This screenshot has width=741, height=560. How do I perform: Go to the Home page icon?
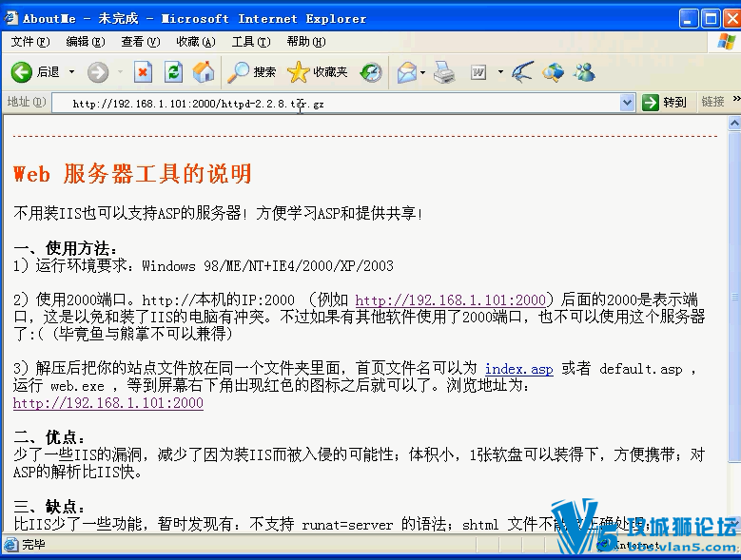tap(204, 72)
